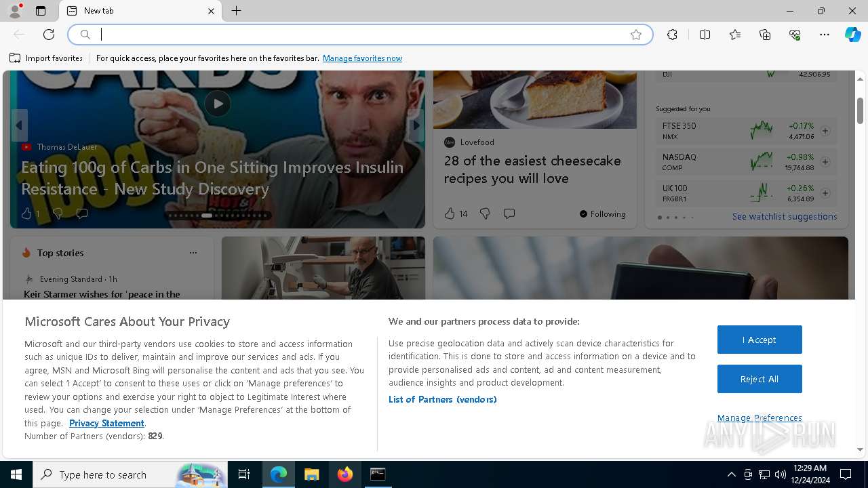Click Reject All cookies button
The image size is (868, 488).
(759, 379)
